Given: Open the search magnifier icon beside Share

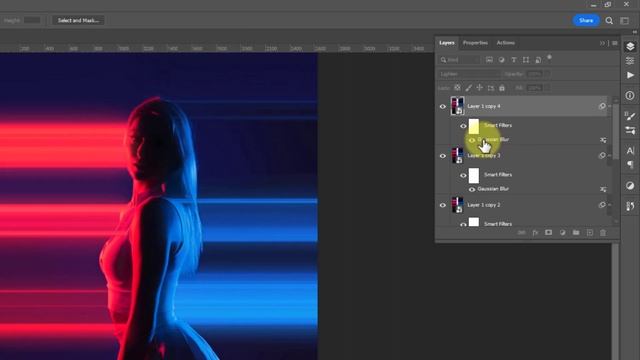Looking at the screenshot, I should pyautogui.click(x=609, y=20).
